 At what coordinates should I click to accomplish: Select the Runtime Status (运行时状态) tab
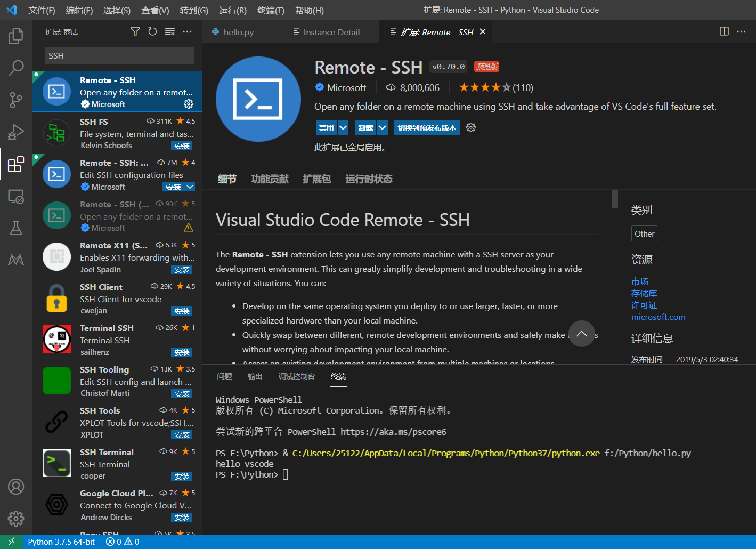click(369, 179)
